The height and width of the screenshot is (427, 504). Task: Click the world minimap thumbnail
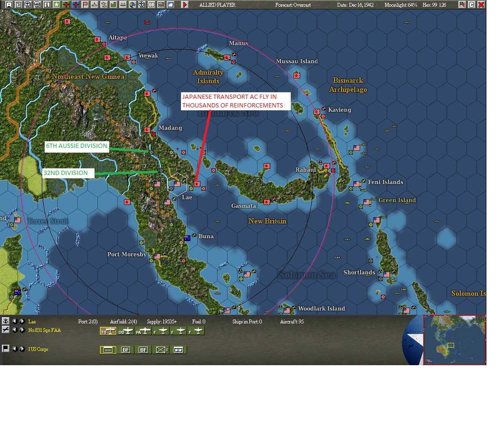pyautogui.click(x=454, y=340)
